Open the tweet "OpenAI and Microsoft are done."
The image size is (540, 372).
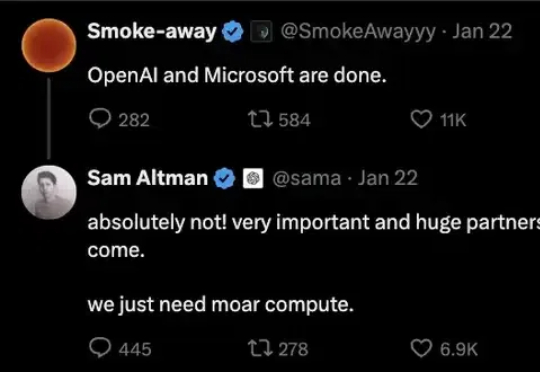pyautogui.click(x=237, y=75)
